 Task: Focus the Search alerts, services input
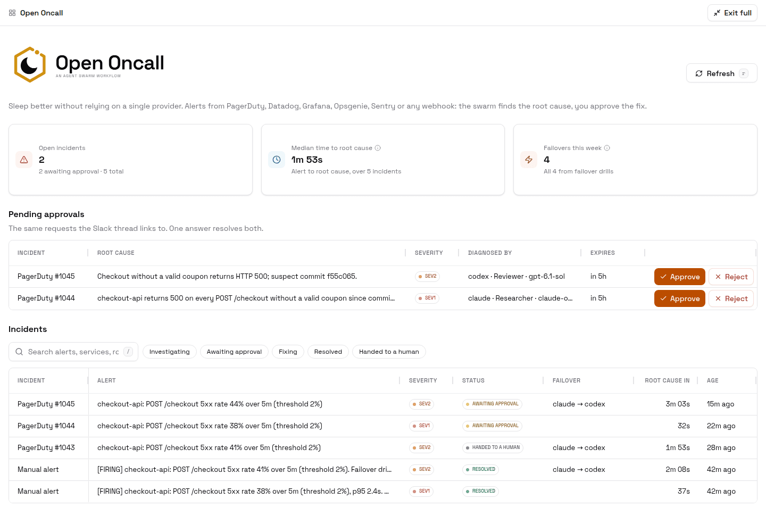[73, 352]
